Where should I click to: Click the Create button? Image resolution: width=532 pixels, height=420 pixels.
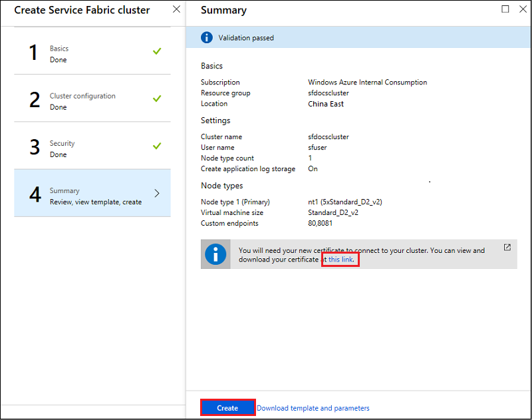point(227,407)
